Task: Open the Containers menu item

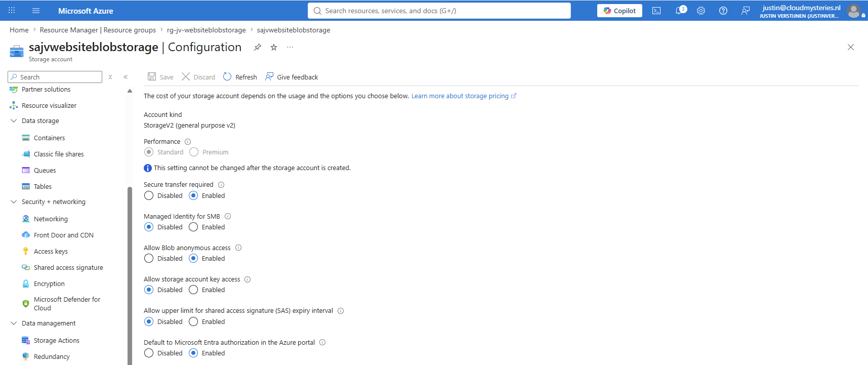Action: click(x=49, y=138)
